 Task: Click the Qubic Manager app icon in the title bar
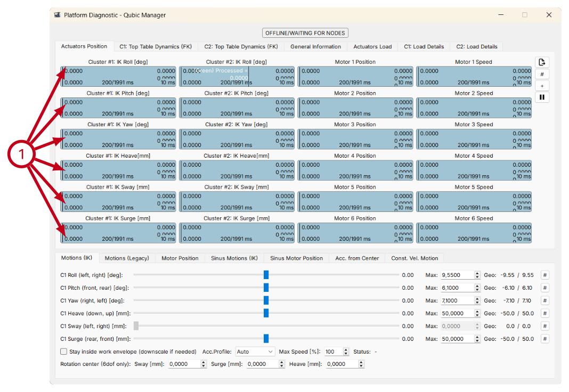click(58, 15)
